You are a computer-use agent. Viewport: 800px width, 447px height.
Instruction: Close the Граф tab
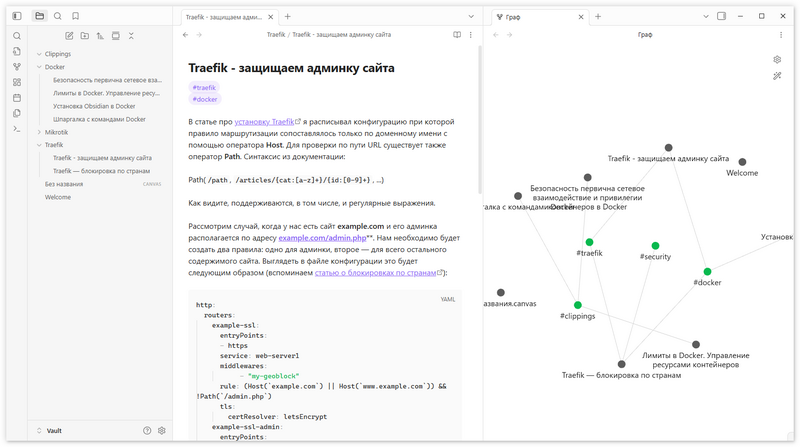click(x=581, y=17)
